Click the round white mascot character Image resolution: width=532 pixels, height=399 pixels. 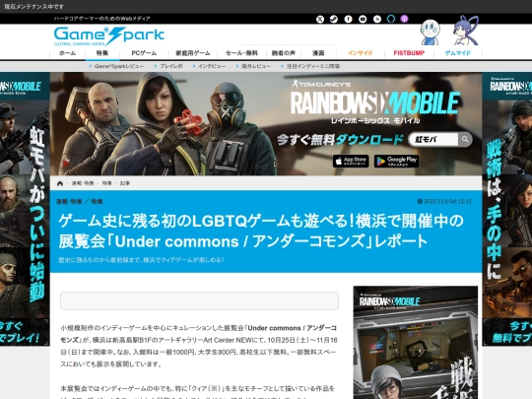[x=430, y=33]
